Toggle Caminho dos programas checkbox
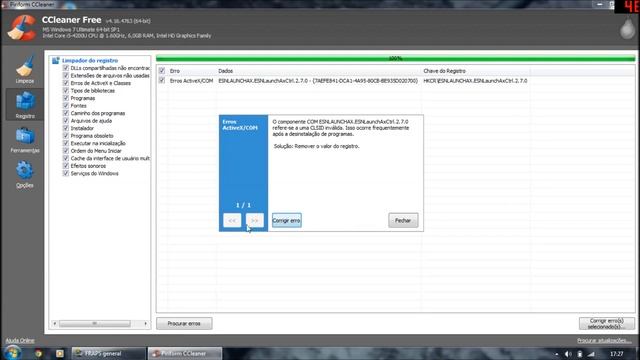640x360 pixels. point(66,113)
